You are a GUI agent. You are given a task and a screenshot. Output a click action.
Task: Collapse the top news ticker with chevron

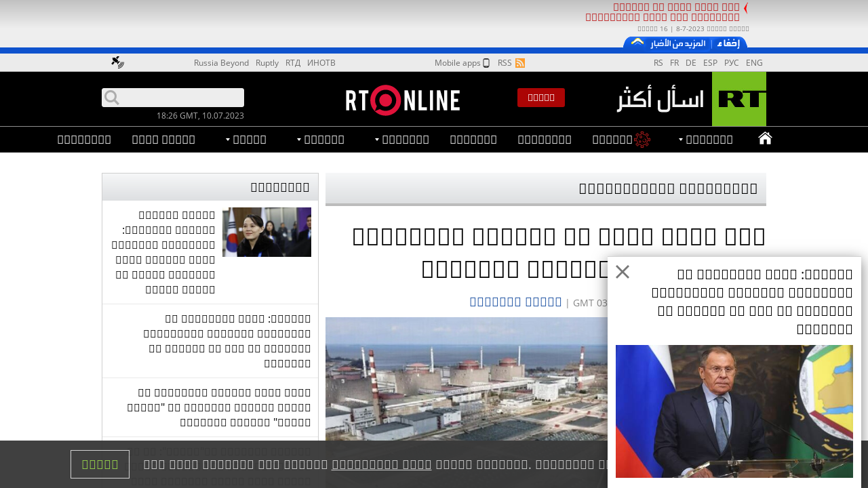coord(637,42)
